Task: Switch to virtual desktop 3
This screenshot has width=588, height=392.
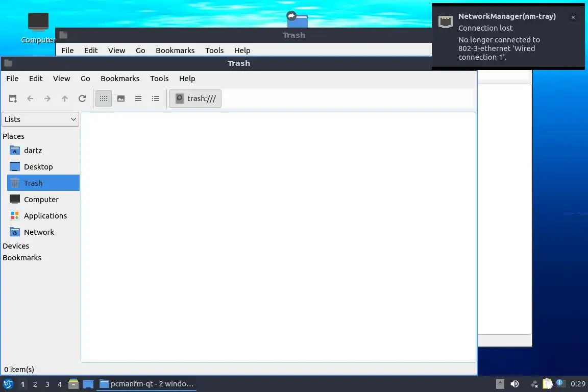Action: pos(47,384)
